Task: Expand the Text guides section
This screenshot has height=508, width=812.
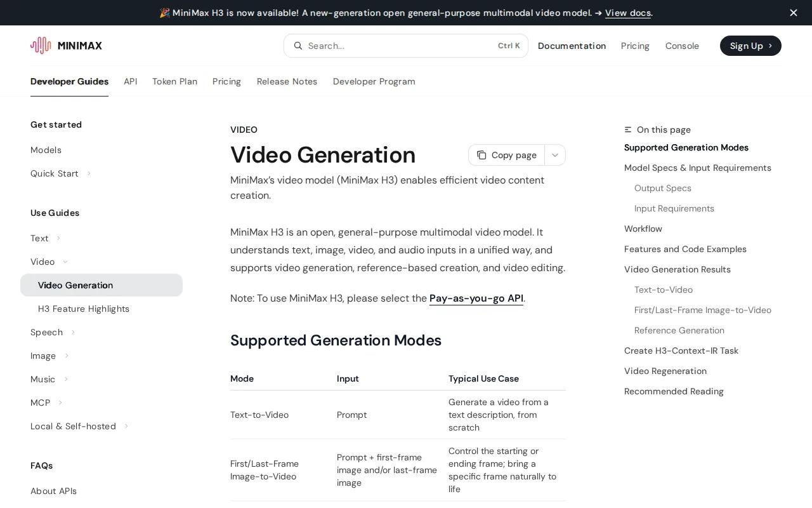Action: (x=58, y=238)
